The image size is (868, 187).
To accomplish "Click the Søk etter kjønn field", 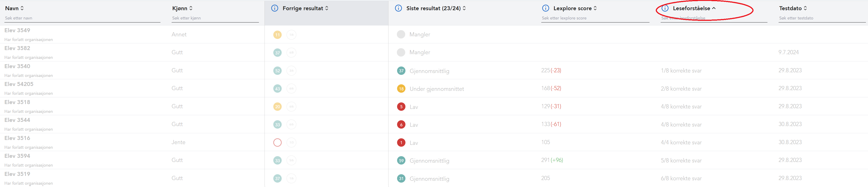I will (x=215, y=18).
